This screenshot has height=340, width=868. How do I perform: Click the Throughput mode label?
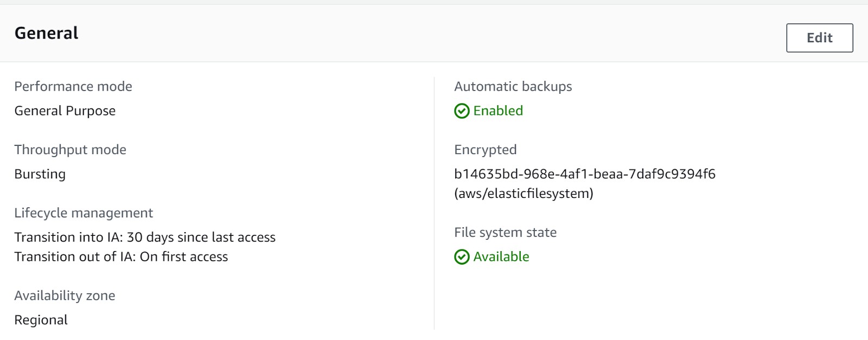pos(70,150)
